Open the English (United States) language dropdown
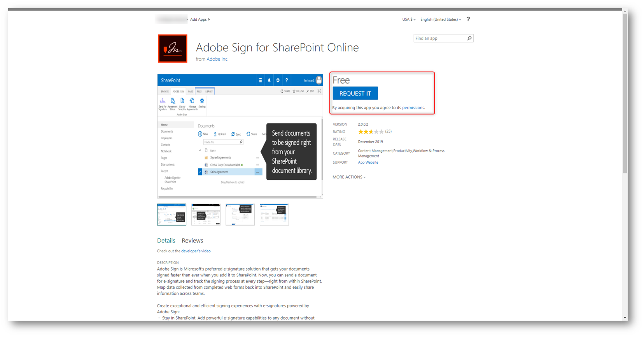Image resolution: width=644 pixels, height=337 pixels. tap(441, 19)
